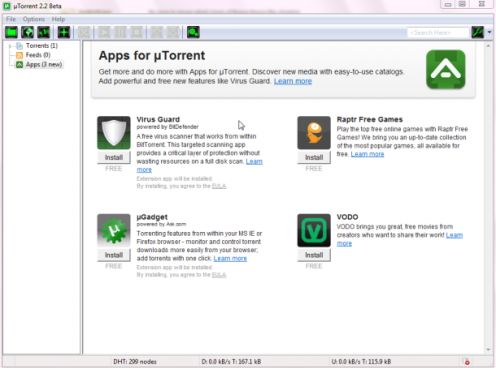This screenshot has width=496, height=368.
Task: Open µGadget Learn more link
Action: [230, 258]
